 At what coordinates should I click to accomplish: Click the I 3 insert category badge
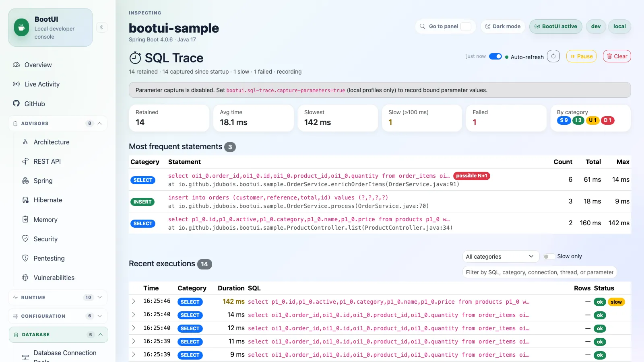(x=578, y=120)
